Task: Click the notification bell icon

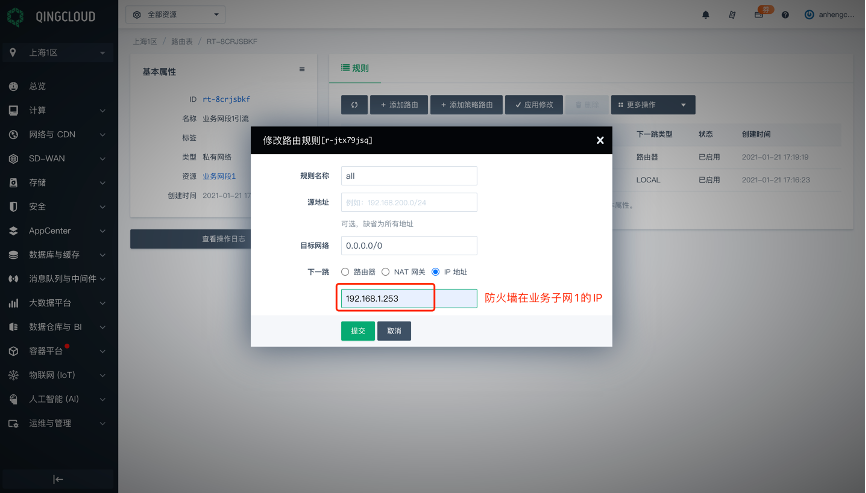Action: [705, 15]
